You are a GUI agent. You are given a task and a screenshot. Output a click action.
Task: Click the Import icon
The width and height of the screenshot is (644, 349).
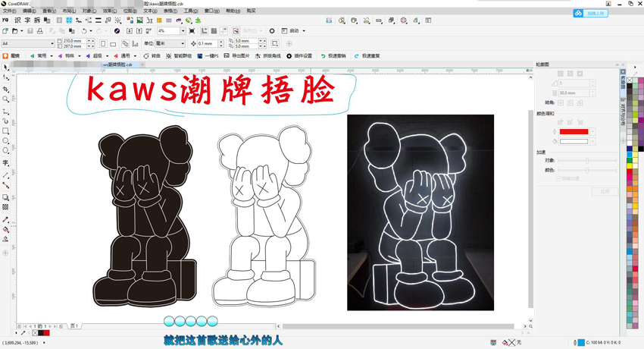130,31
